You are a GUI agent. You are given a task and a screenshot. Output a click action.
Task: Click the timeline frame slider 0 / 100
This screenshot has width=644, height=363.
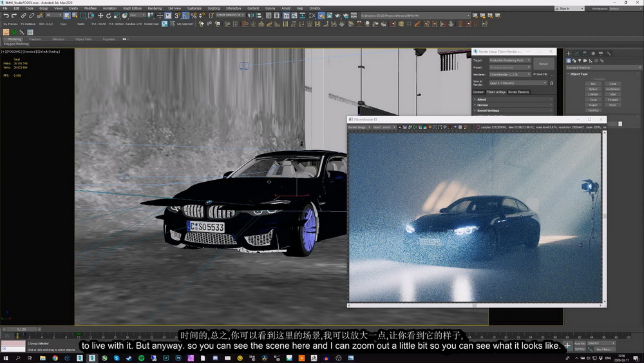coord(21,329)
